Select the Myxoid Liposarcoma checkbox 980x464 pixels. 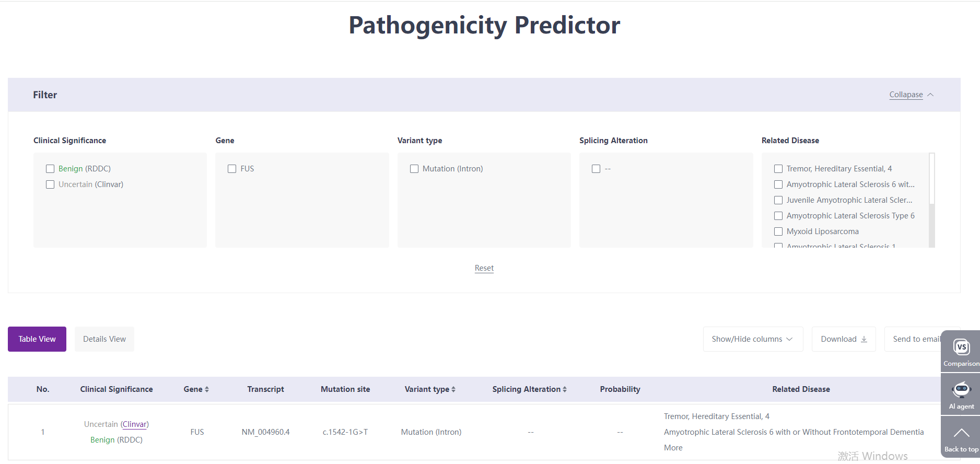tap(778, 231)
